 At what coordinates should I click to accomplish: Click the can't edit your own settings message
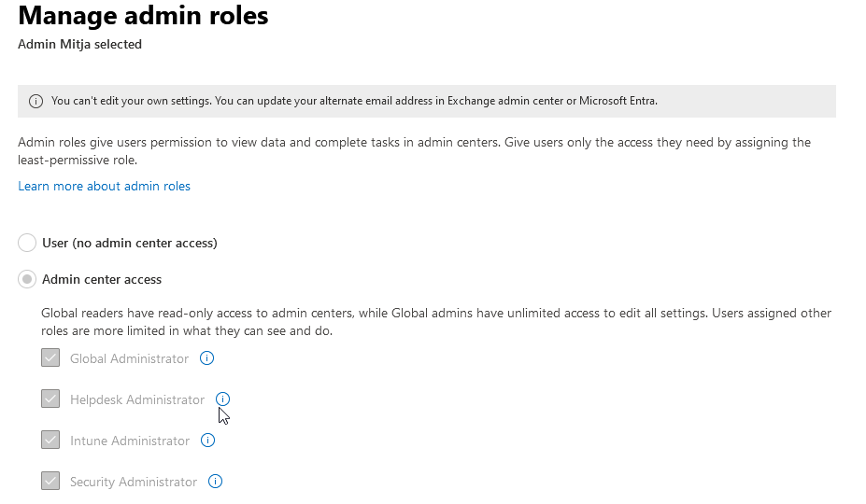click(354, 101)
